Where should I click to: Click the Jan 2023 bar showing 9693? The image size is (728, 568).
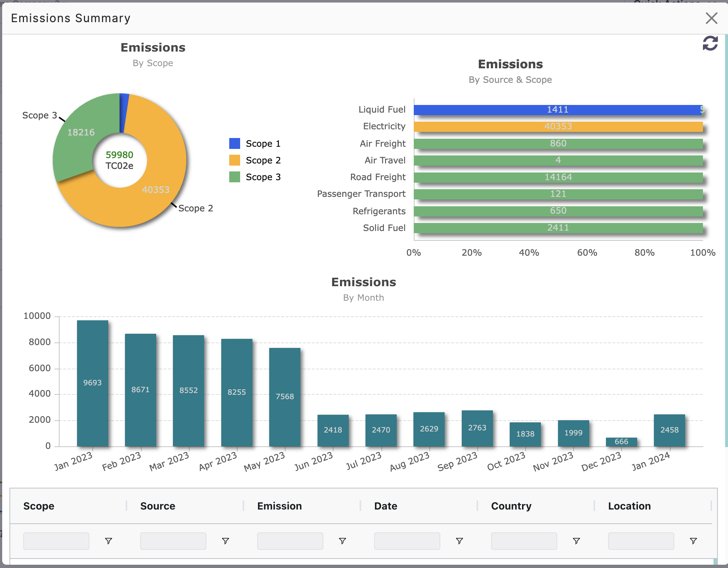[x=92, y=383]
